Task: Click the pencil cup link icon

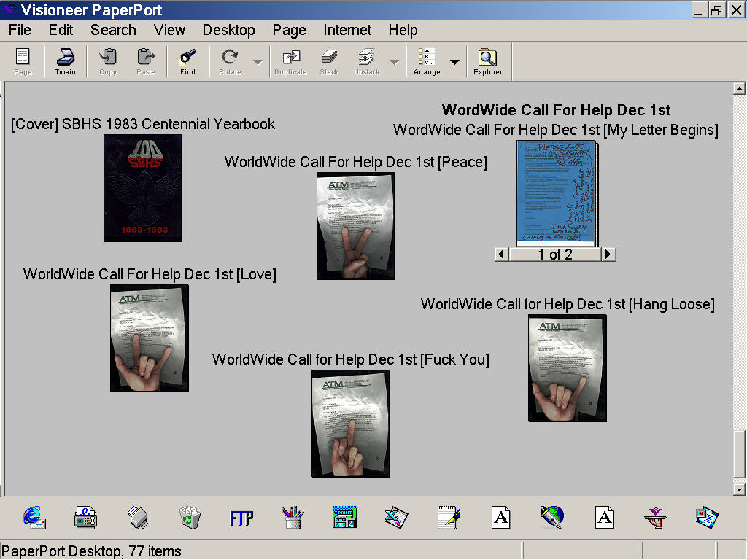Action: point(293,518)
